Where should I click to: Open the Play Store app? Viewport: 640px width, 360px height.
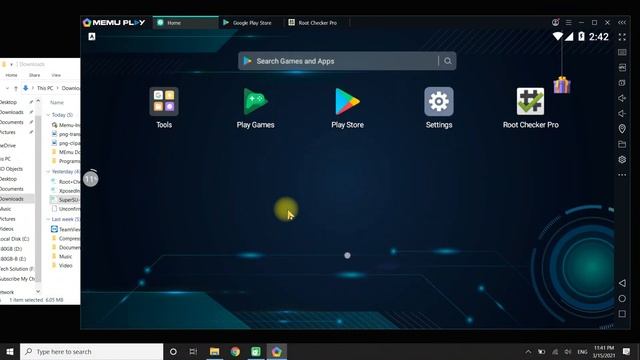pos(347,101)
